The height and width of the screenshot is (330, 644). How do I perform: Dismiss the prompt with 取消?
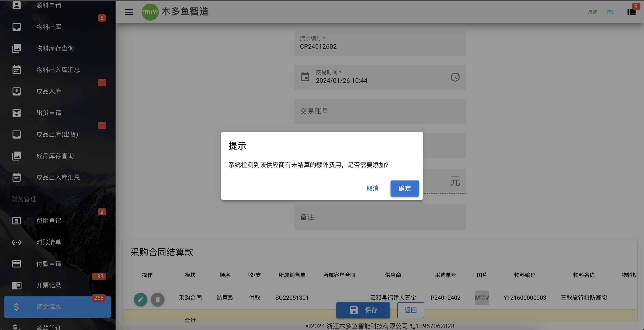[372, 188]
